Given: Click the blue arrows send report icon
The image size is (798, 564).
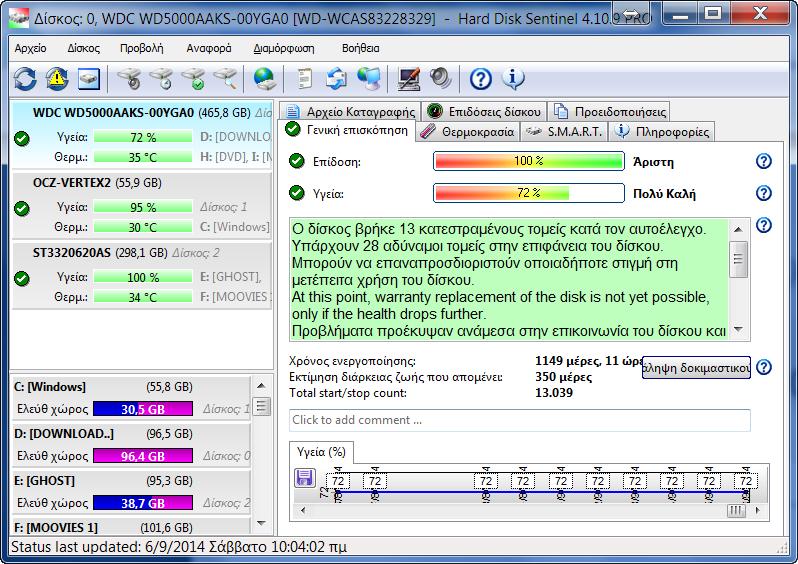Looking at the screenshot, I should click(x=336, y=79).
